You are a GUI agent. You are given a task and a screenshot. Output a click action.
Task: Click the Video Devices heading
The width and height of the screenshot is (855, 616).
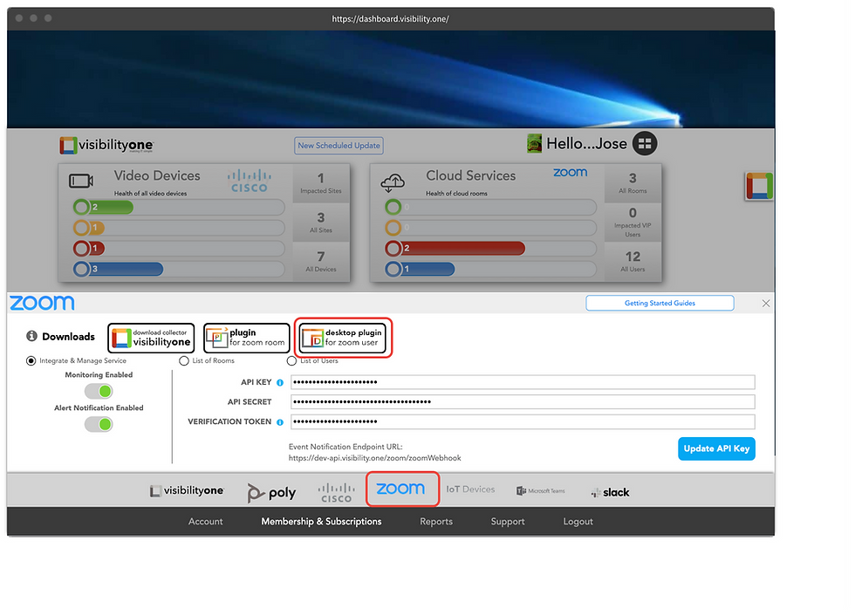pos(157,175)
